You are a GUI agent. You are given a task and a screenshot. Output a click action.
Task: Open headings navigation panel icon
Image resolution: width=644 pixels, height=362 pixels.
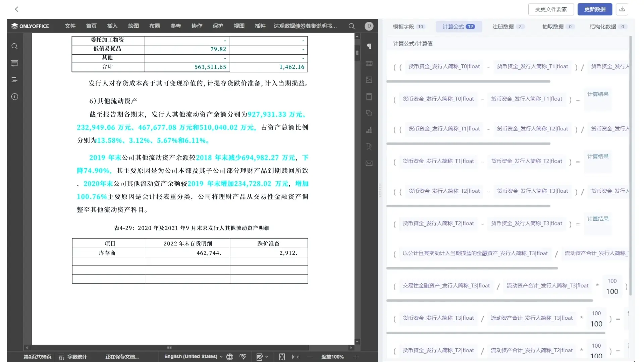tap(14, 80)
